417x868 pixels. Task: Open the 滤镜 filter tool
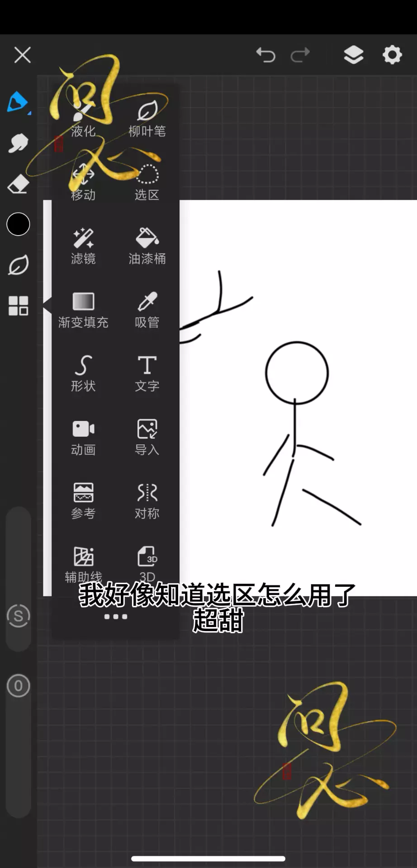click(83, 246)
